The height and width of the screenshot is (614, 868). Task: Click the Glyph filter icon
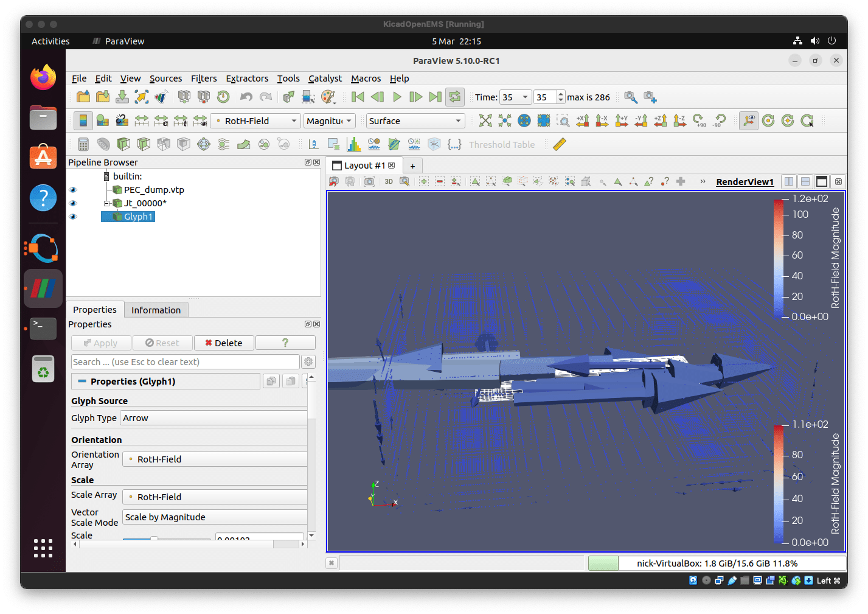pyautogui.click(x=204, y=144)
